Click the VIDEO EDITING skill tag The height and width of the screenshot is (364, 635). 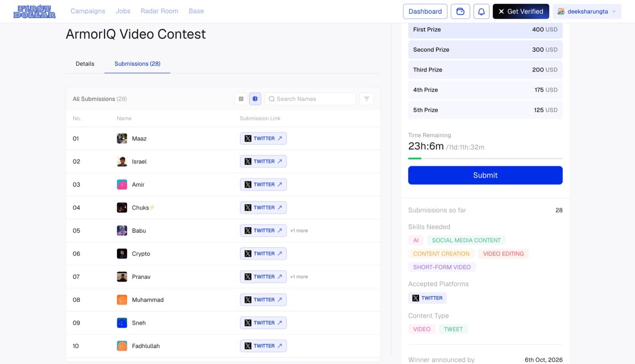[503, 254]
